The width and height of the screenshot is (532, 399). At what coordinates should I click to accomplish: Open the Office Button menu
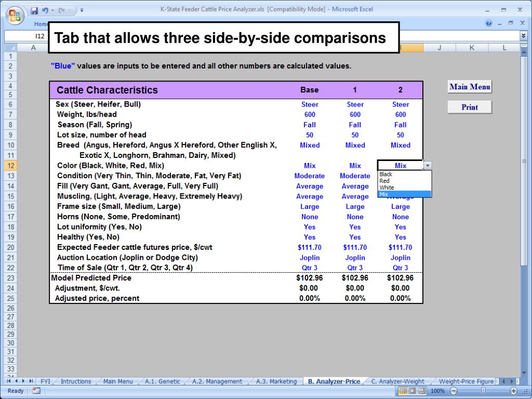coord(15,16)
